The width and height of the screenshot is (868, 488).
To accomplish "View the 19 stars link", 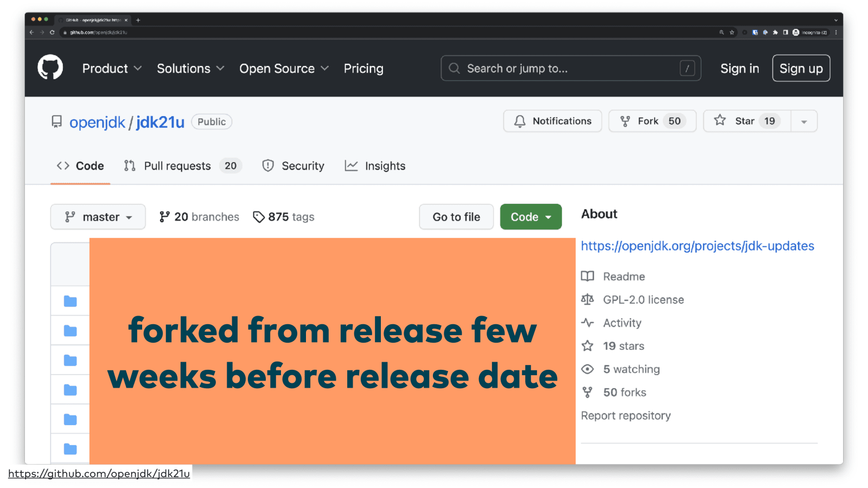I will (x=624, y=346).
